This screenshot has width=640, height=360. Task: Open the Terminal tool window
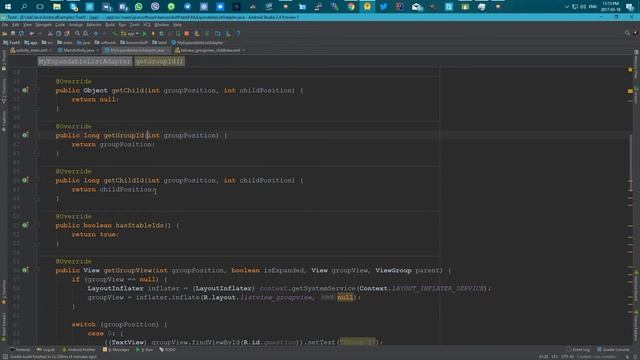pos(20,350)
